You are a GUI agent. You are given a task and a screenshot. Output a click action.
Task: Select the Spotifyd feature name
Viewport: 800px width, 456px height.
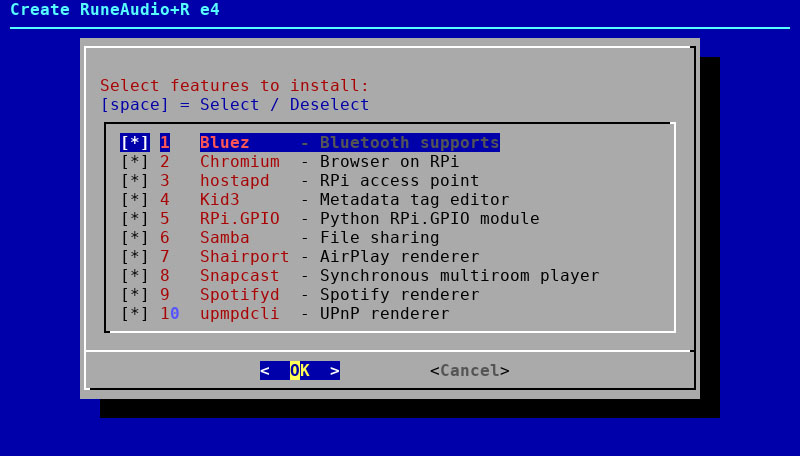[x=240, y=294]
